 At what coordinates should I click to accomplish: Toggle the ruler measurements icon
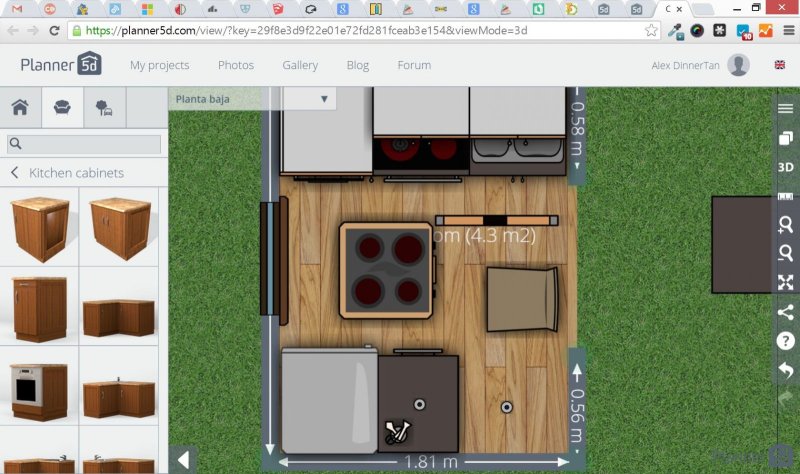[x=786, y=196]
